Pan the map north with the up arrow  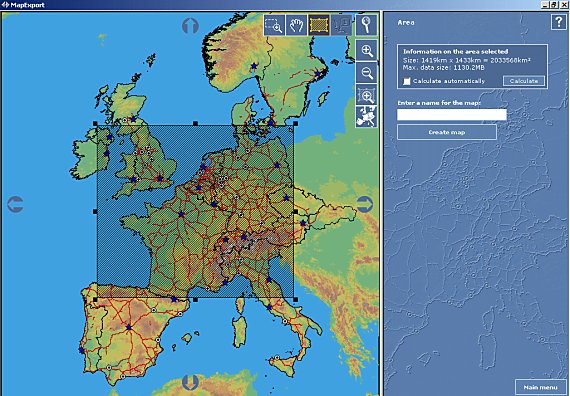coord(190,26)
